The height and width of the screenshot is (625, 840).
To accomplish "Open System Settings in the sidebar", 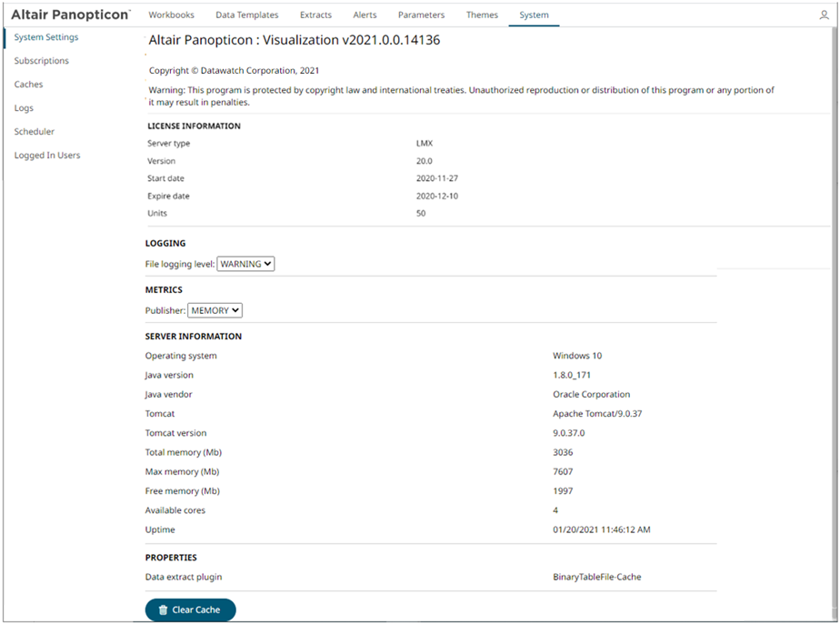I will (46, 37).
